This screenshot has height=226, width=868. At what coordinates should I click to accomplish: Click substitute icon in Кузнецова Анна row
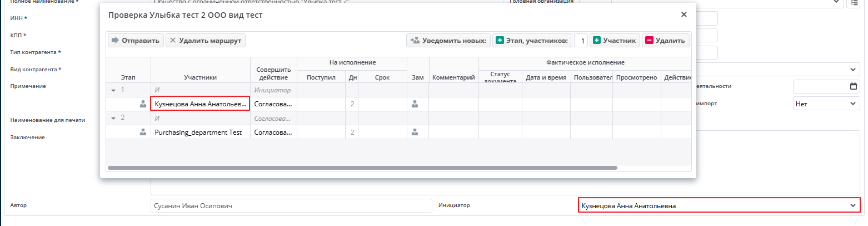point(414,104)
